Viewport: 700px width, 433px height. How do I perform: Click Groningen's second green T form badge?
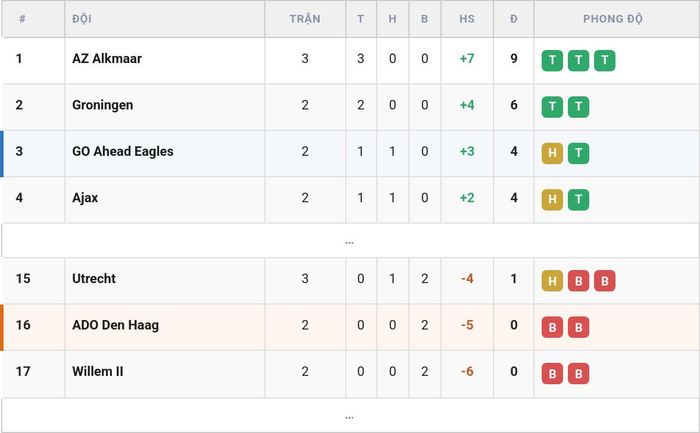click(x=579, y=107)
